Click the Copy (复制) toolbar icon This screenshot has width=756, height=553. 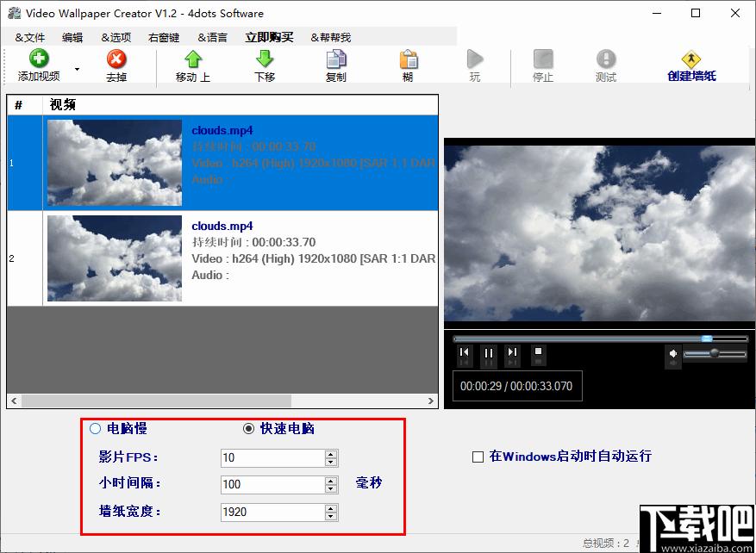tap(336, 59)
